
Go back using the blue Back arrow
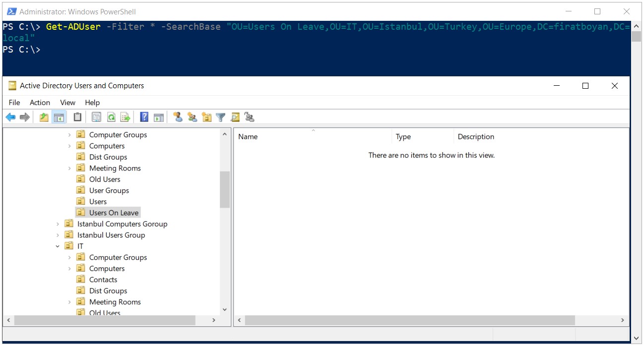tap(10, 117)
